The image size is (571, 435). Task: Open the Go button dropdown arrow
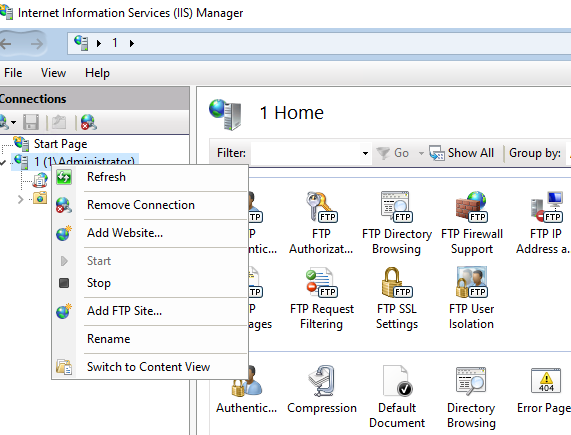pyautogui.click(x=421, y=153)
